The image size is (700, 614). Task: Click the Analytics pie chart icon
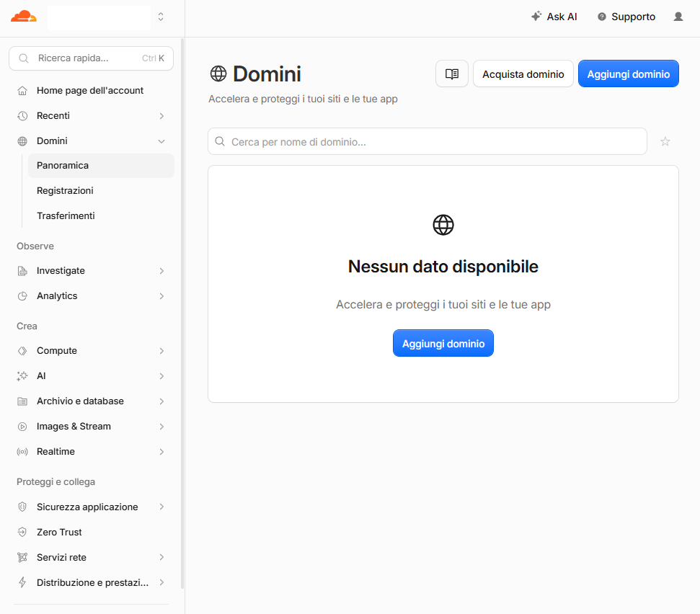point(22,296)
